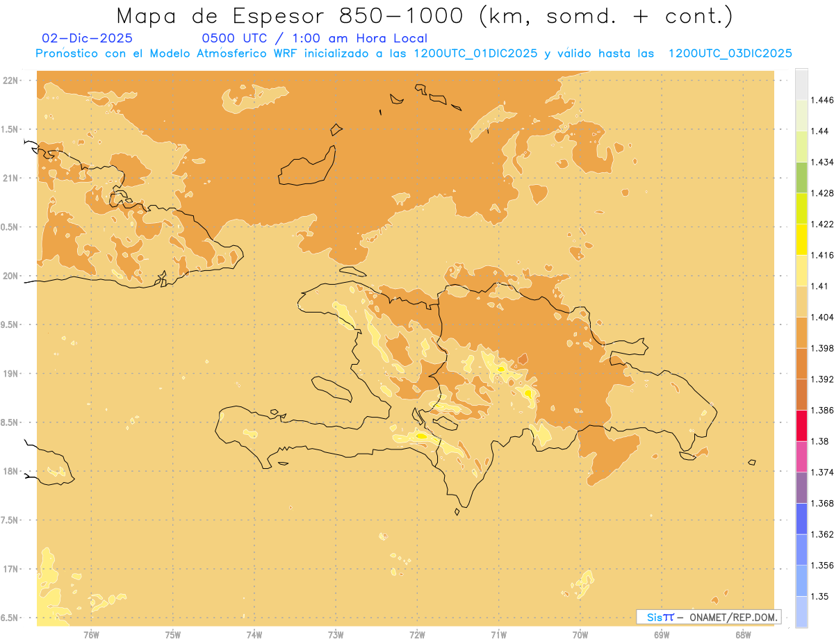The width and height of the screenshot is (834, 644).
Task: Click the legend value '1.422'
Action: tap(822, 224)
